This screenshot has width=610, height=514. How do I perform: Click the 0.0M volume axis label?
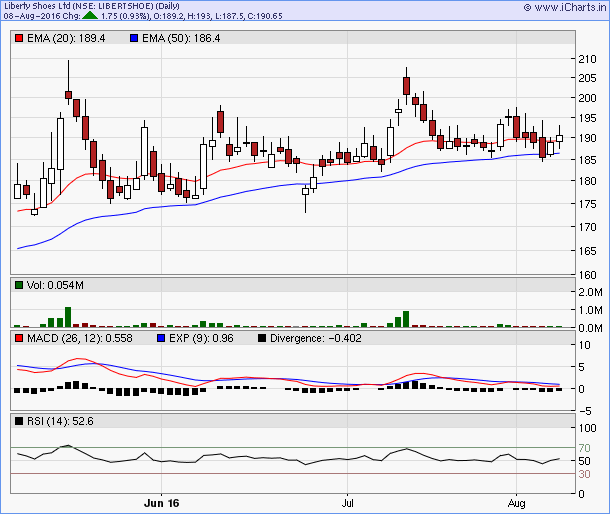point(590,328)
